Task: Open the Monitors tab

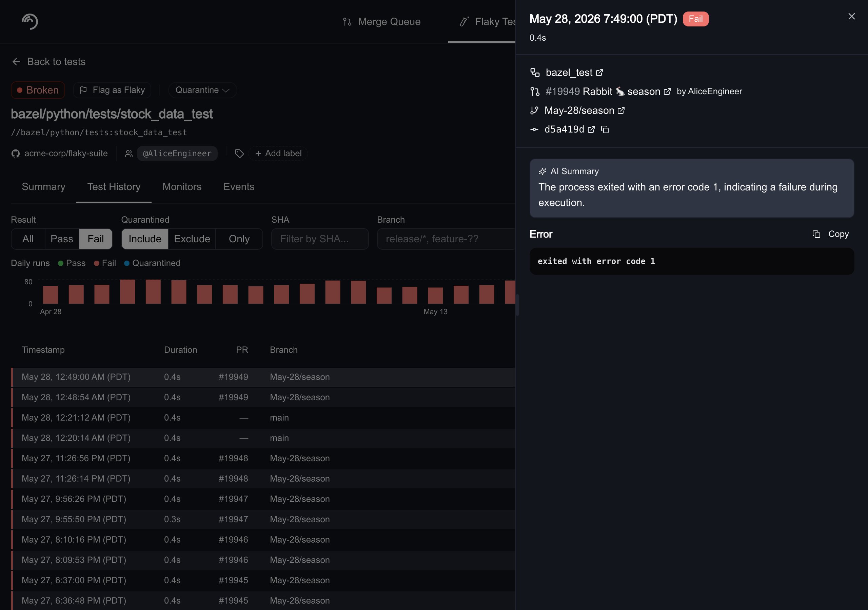Action: click(182, 187)
